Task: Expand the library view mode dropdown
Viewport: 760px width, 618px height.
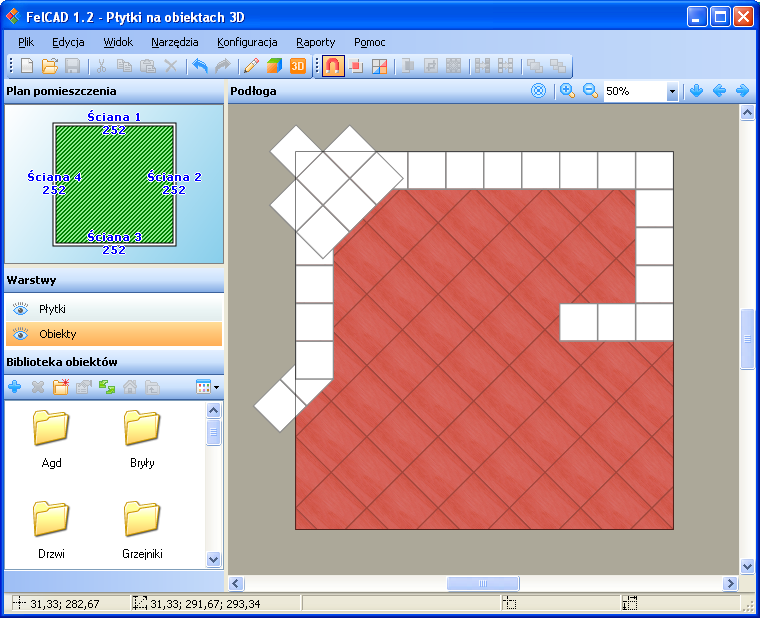Action: [209, 386]
